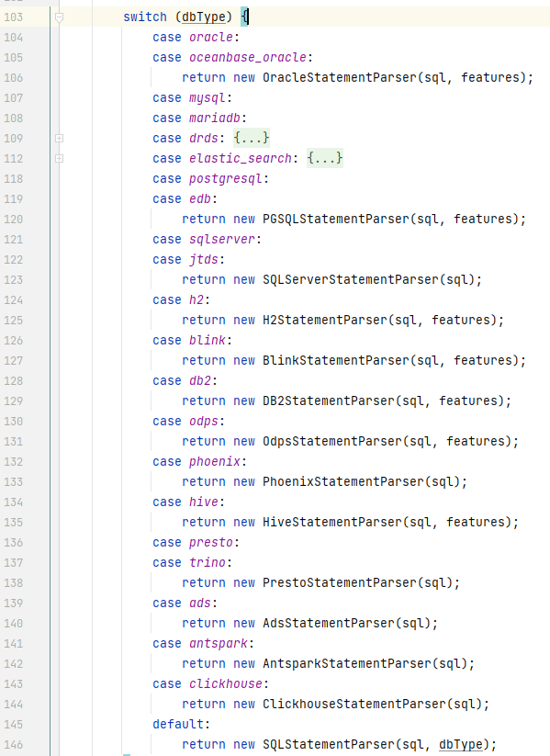Click SQLServerStatementParser class reference
The height and width of the screenshot is (756, 550).
(351, 279)
